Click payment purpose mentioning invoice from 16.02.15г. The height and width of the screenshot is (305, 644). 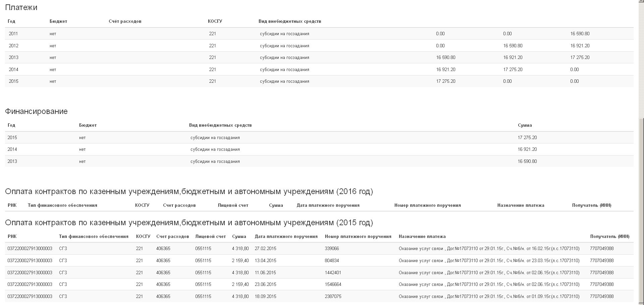pos(489,248)
